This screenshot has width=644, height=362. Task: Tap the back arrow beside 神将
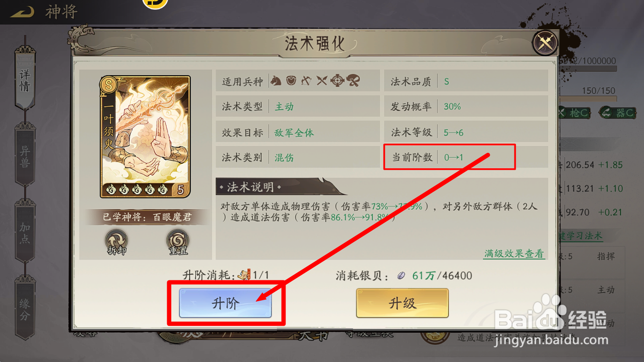point(22,12)
